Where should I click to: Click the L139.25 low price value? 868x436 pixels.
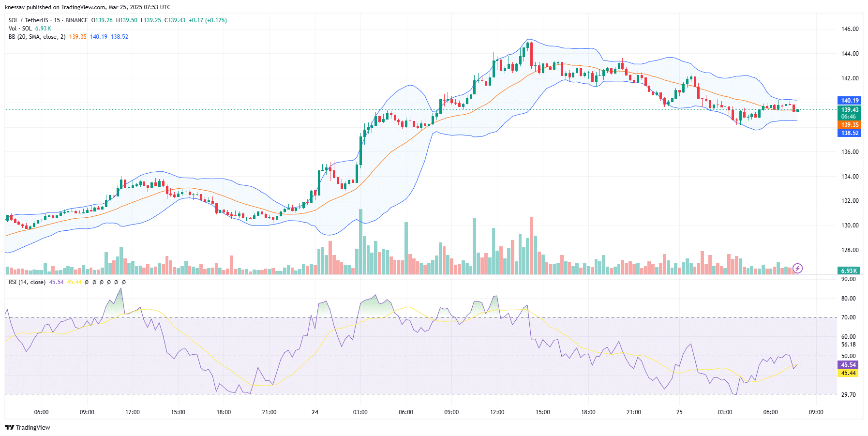click(x=151, y=20)
